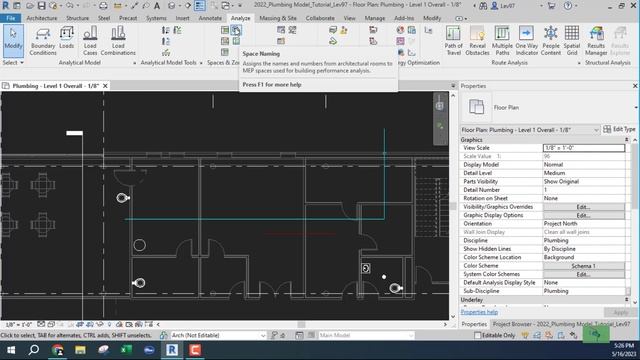The height and width of the screenshot is (360, 640).
Task: Open the Properties help link
Action: (x=479, y=312)
